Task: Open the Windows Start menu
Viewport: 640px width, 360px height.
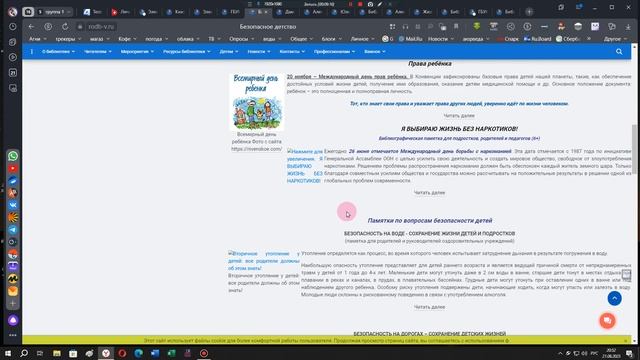Action: coord(7,353)
